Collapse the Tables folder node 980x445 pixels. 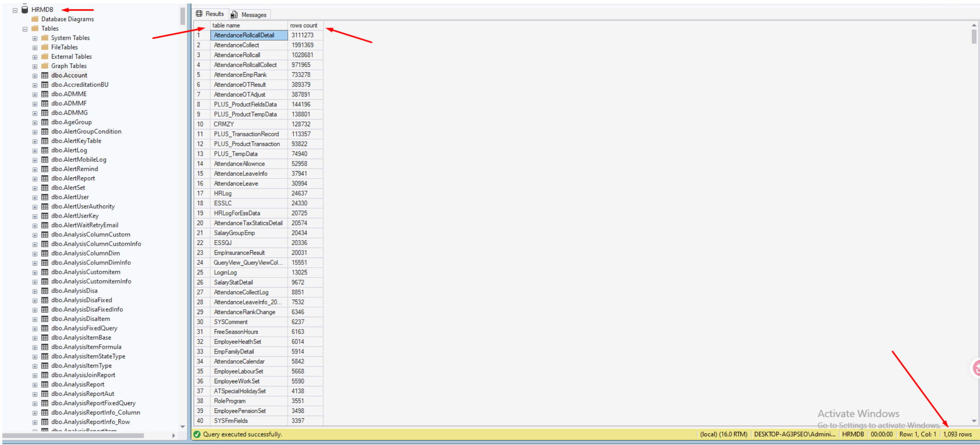click(25, 29)
